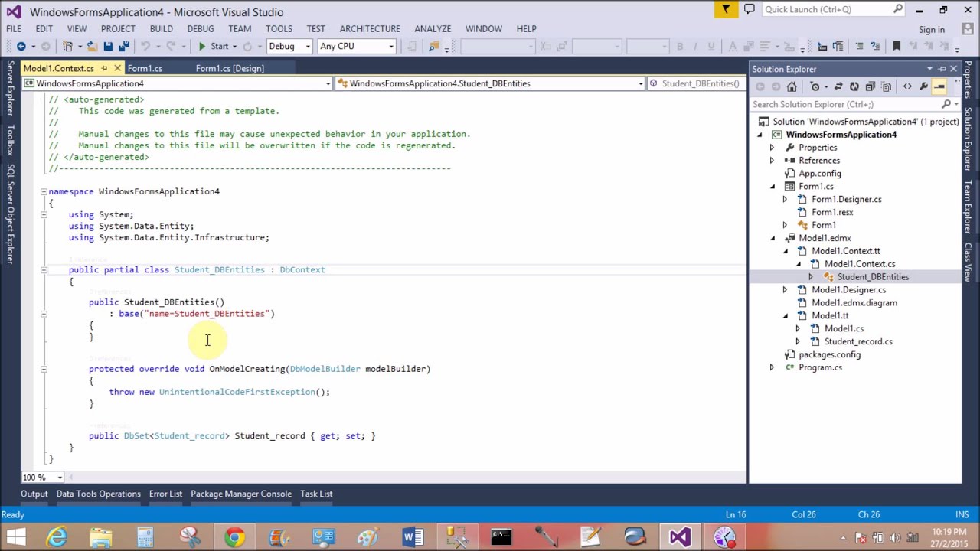Toggle auto-hide pin on the Solution Explorer panel
Screen dimensions: 980x551
(x=942, y=69)
